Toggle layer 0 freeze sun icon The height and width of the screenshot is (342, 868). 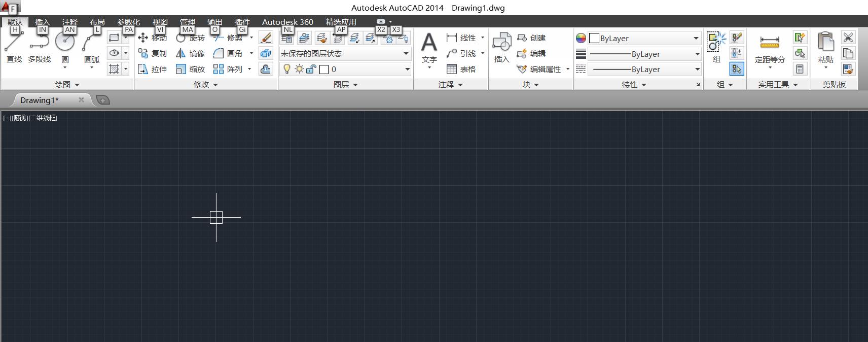[299, 69]
